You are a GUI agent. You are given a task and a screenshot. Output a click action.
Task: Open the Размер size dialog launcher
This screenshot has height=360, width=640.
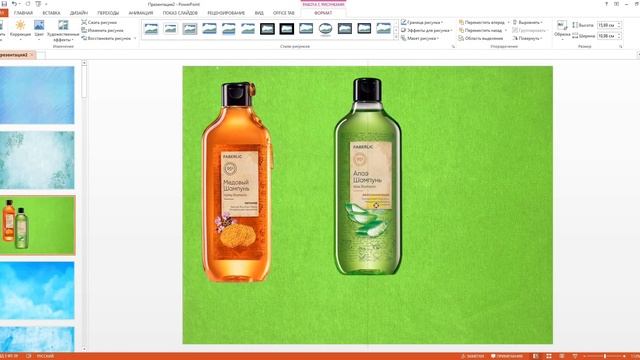pyautogui.click(x=620, y=47)
